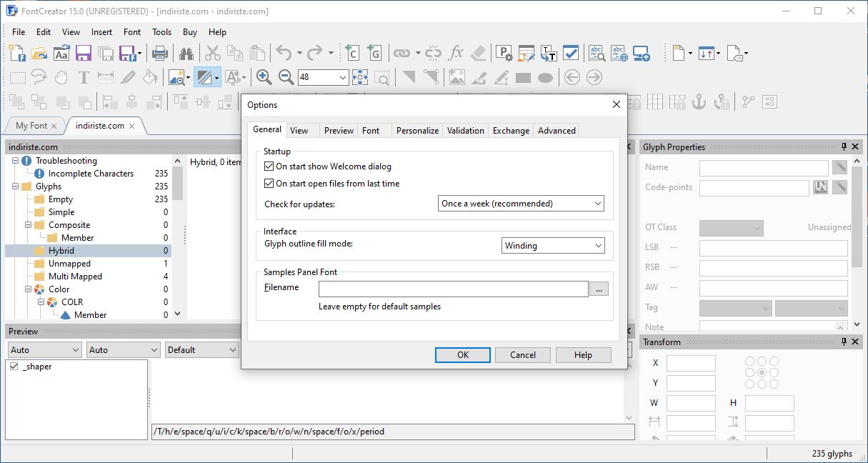Click the knife cut tool icon
868x463 pixels.
pyautogui.click(x=128, y=77)
